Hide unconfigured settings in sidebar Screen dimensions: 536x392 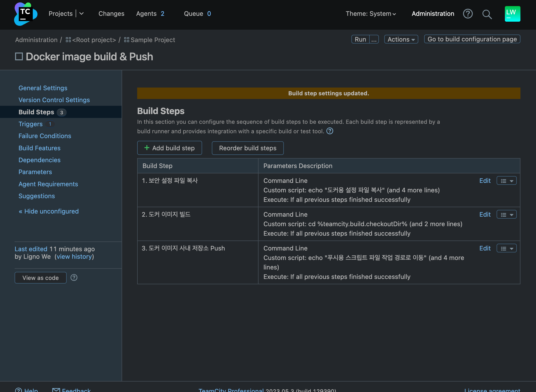coord(49,211)
